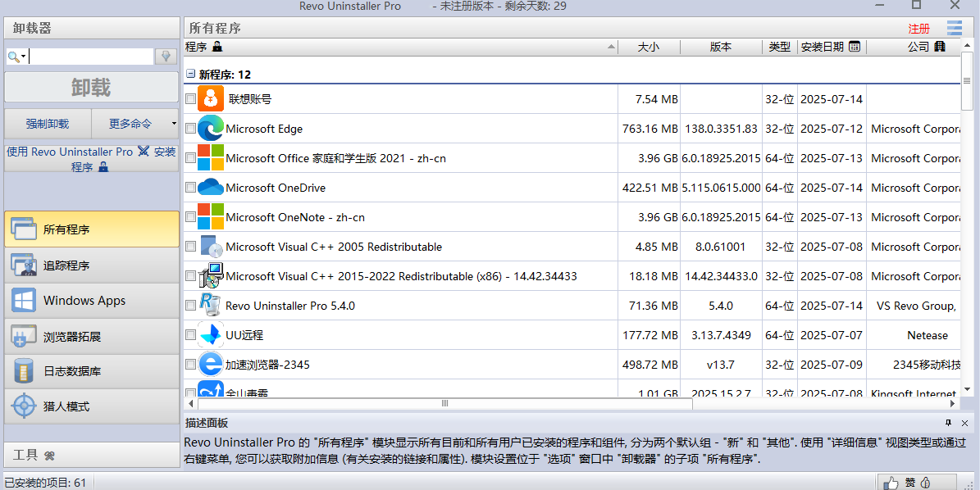This screenshot has width=980, height=490.
Task: Click the hamburger menu icon beside 注册
Action: (x=954, y=29)
